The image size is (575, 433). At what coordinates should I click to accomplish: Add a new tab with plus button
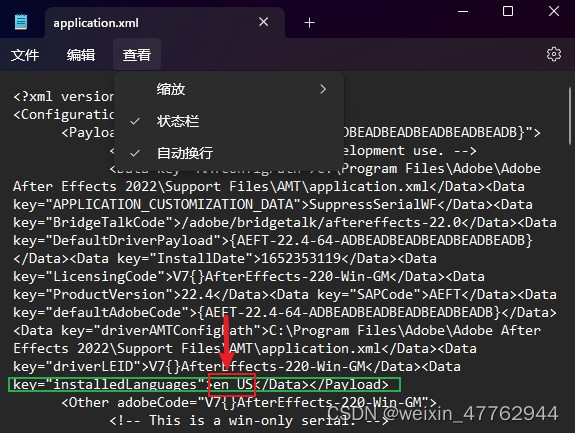310,23
